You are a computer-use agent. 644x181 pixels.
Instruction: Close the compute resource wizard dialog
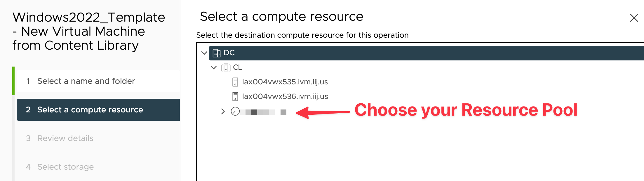pyautogui.click(x=634, y=18)
